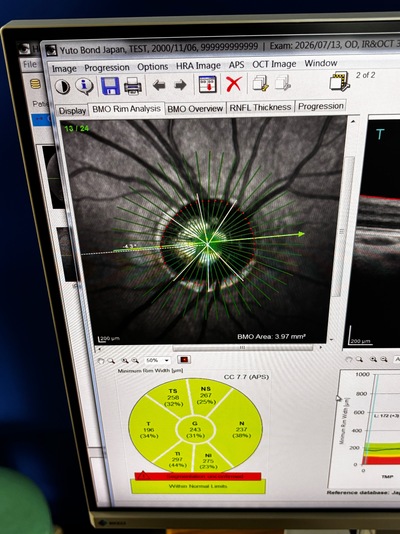Viewport: 400px width, 534px height.
Task: Click the CC 7.7 (APS) label
Action: [246, 377]
